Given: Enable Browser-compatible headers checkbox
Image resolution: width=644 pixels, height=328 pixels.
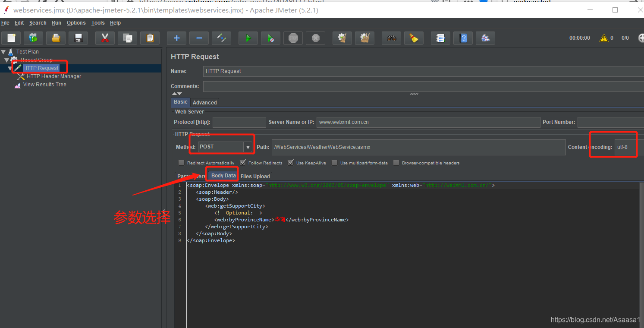Looking at the screenshot, I should (x=396, y=163).
